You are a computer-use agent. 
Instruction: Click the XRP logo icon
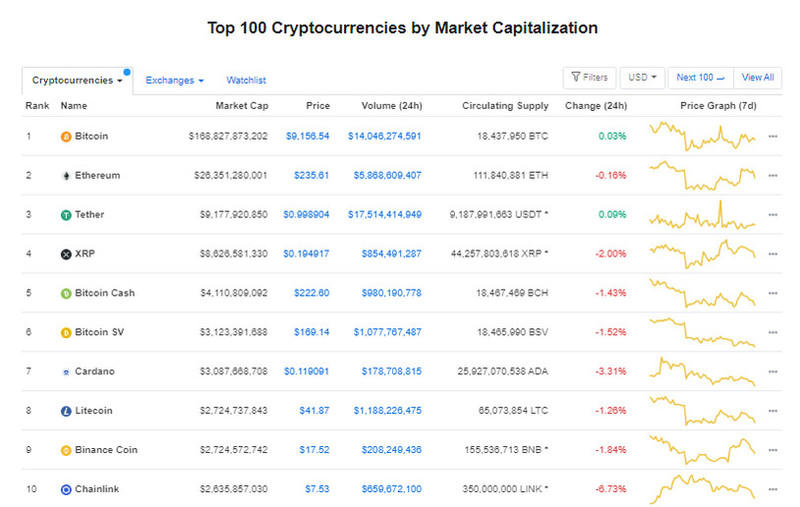click(x=66, y=254)
